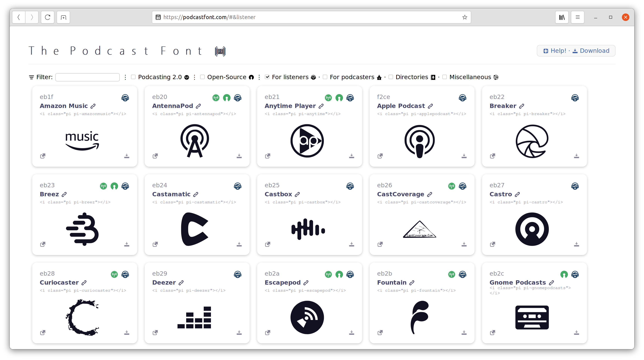Screen dimensions: 644x360
Task: Enable the Podcasting 2.0 filter checkbox
Action: [x=133, y=77]
